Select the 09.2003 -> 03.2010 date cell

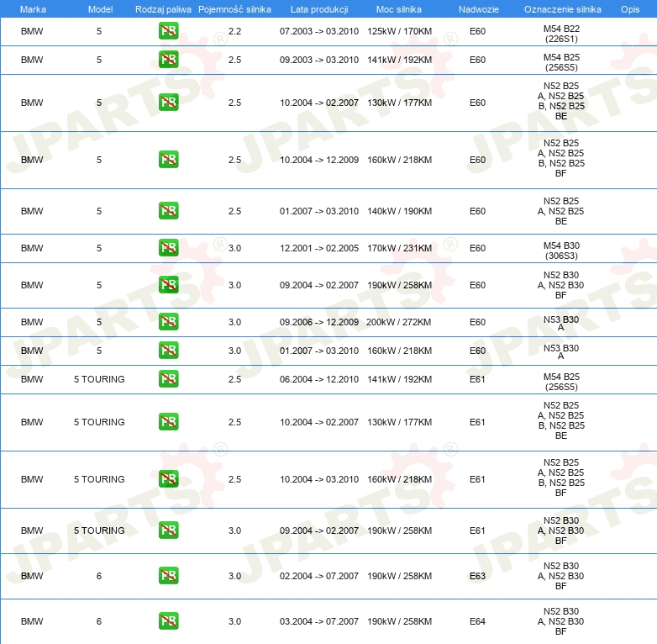[x=319, y=60]
